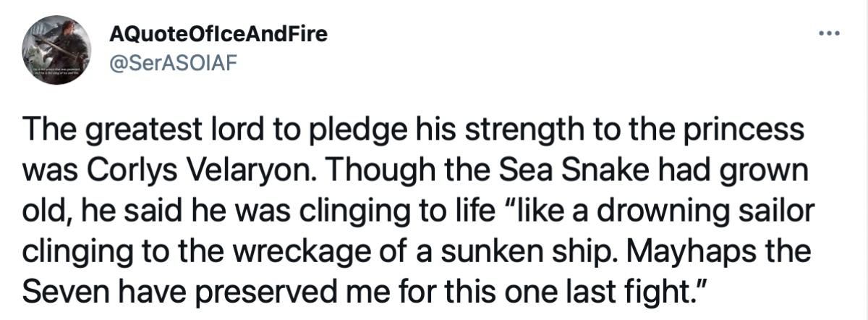Open the AQuoteOfIceAndFire profile avatar
This screenshot has width=868, height=320.
click(x=57, y=50)
